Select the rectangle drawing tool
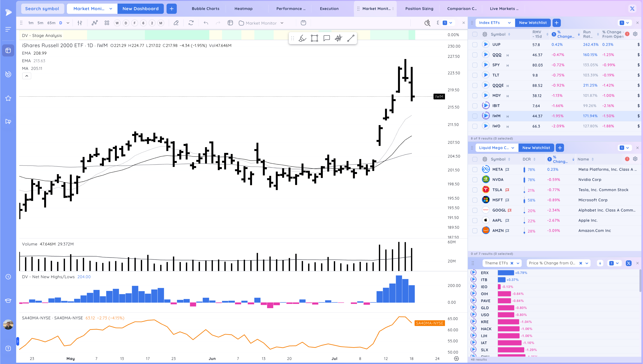Screen dimensions: 643x364 pos(314,38)
